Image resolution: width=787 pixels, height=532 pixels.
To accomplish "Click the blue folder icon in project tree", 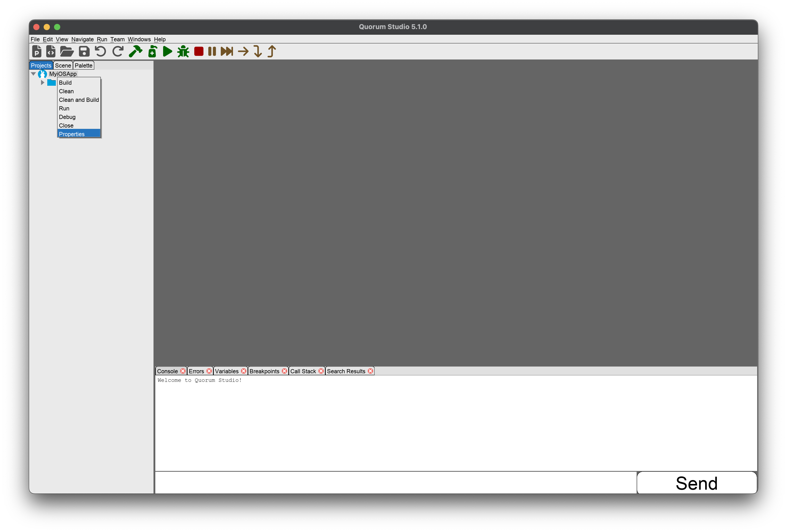I will (x=51, y=83).
